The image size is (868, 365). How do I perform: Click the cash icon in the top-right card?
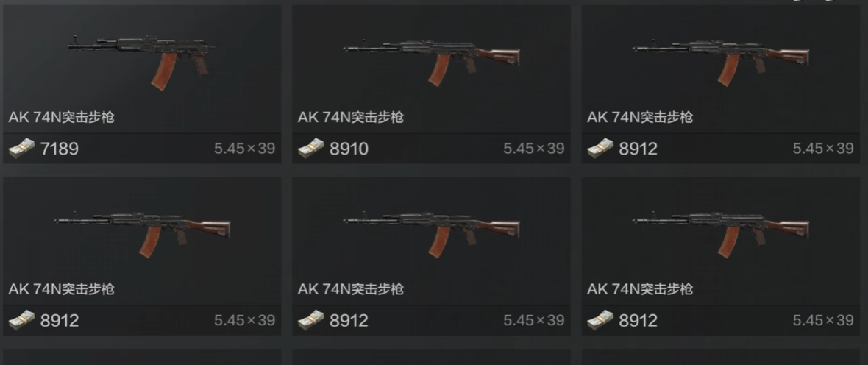(x=600, y=149)
